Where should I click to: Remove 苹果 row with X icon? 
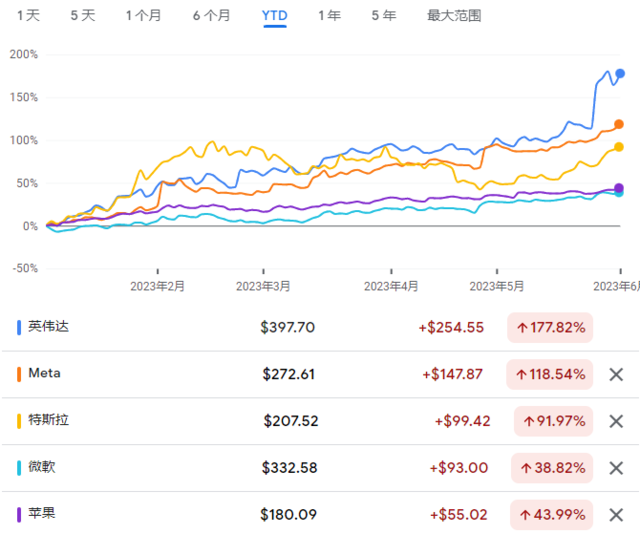[616, 515]
